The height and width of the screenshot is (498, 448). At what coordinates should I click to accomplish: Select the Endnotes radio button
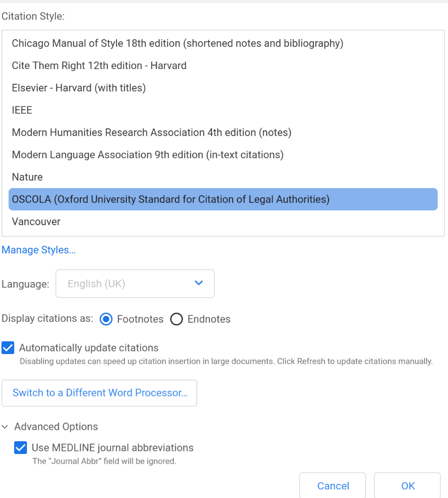(x=177, y=319)
